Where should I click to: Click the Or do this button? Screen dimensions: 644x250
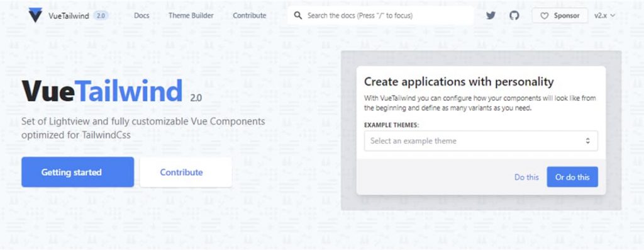pyautogui.click(x=572, y=177)
